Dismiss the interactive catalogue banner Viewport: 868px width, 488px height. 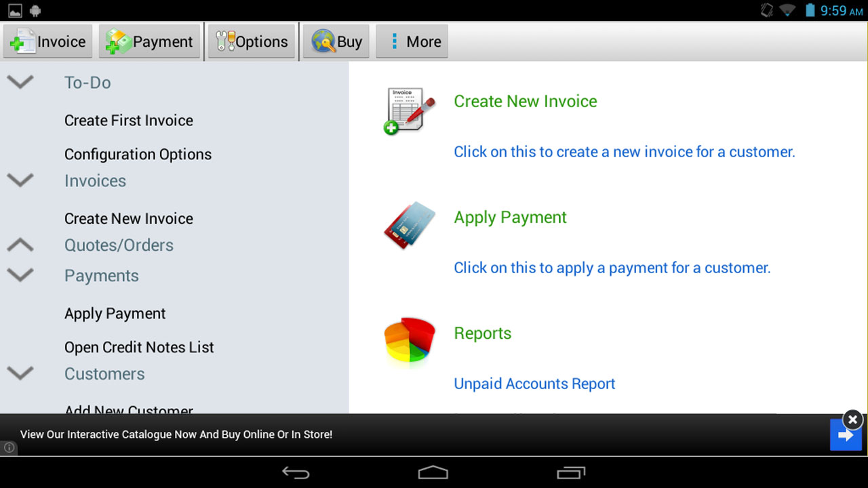click(x=852, y=420)
